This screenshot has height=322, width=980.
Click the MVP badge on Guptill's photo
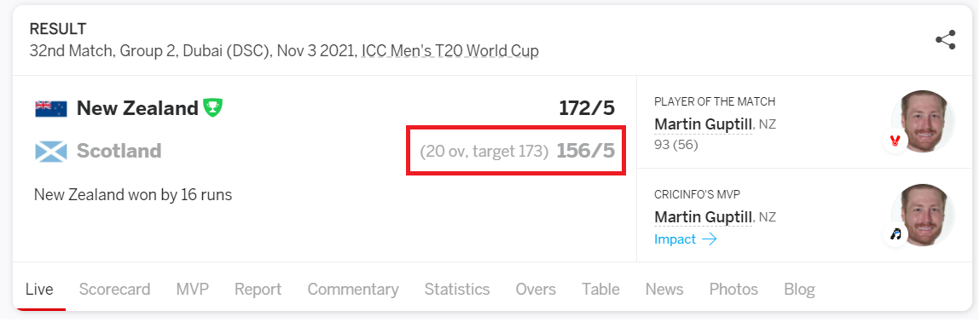(x=896, y=234)
